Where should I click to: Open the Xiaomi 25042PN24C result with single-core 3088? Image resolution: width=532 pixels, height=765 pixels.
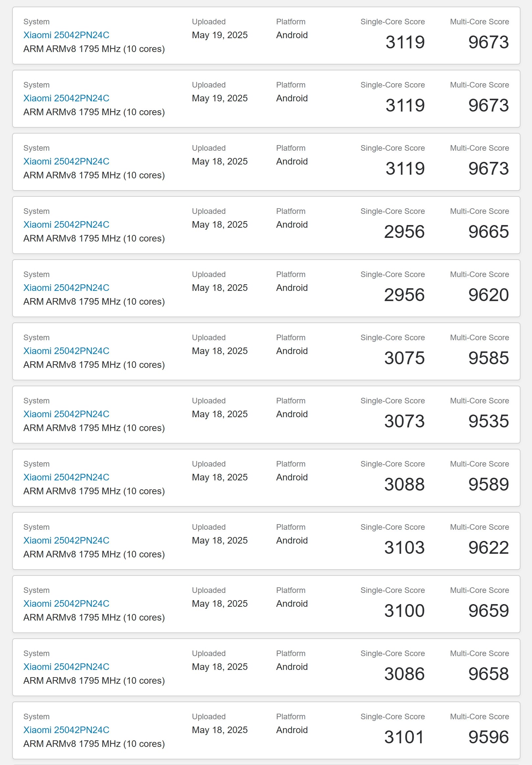tap(66, 477)
